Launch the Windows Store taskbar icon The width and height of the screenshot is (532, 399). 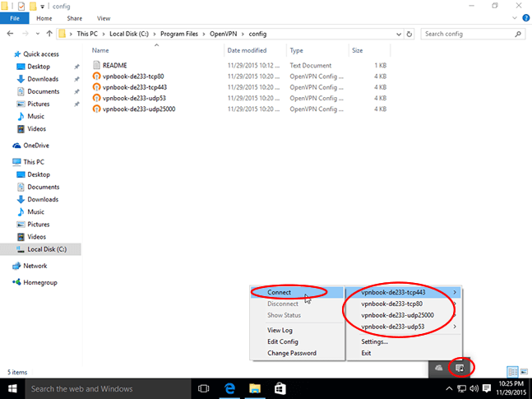click(280, 388)
